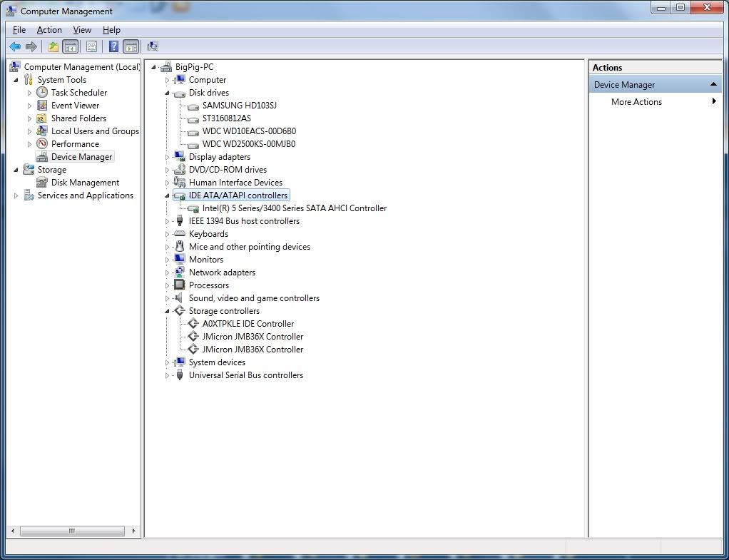Select Computer Management (Local) root node
This screenshot has height=560, width=729.
pos(82,67)
